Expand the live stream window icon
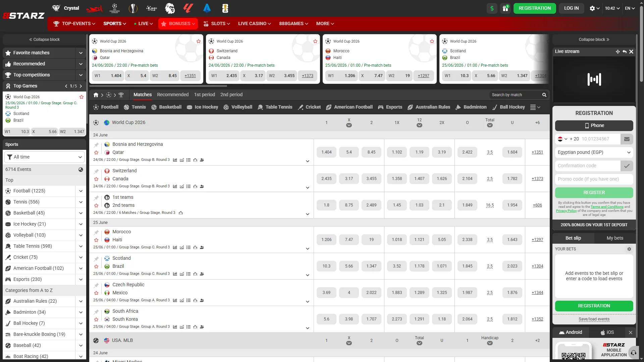This screenshot has width=644, height=362. [618, 52]
